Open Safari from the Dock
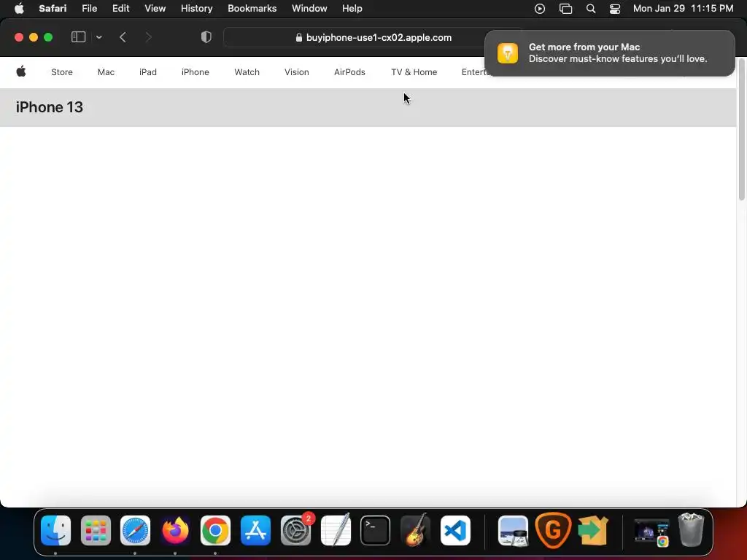The width and height of the screenshot is (747, 560). pos(135,530)
